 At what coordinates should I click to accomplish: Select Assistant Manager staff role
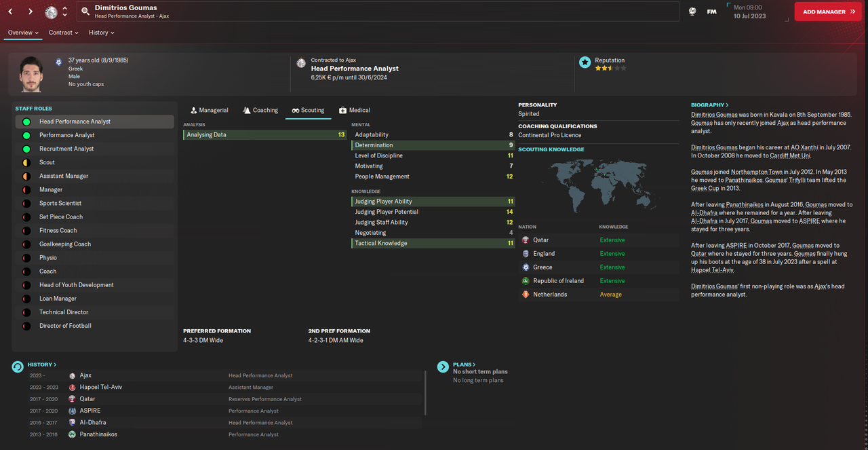coord(95,176)
